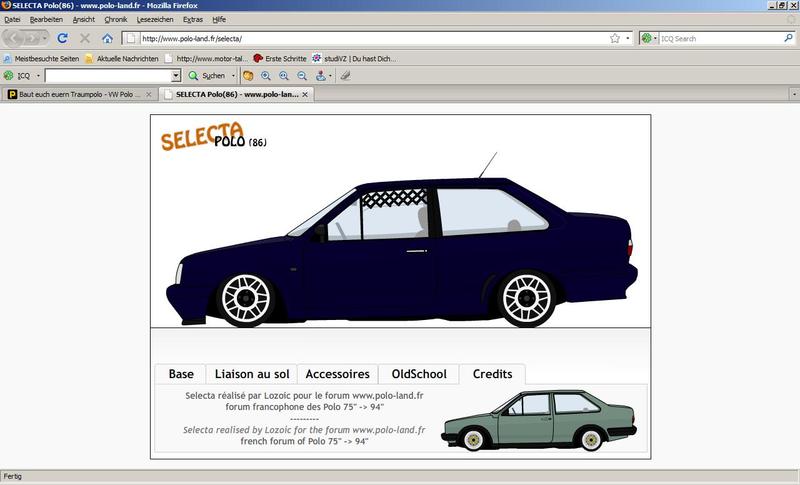Open the Chronik menu
This screenshot has height=485, width=800.
point(116,19)
